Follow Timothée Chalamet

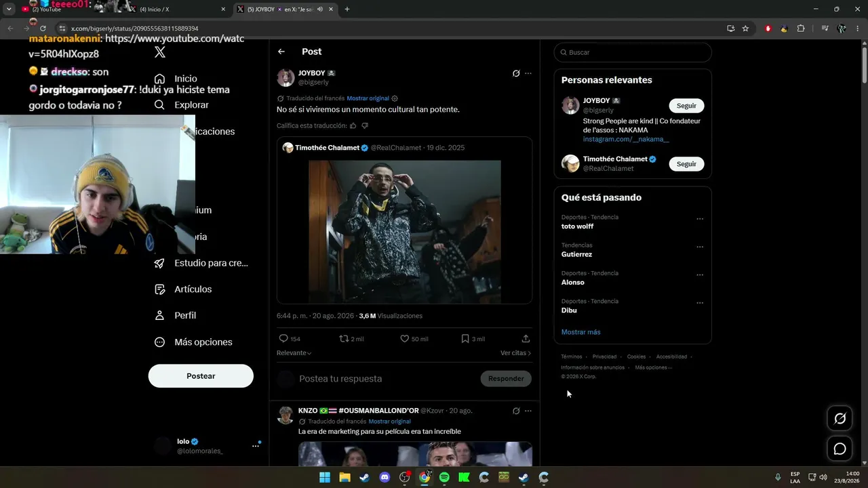[x=686, y=164]
